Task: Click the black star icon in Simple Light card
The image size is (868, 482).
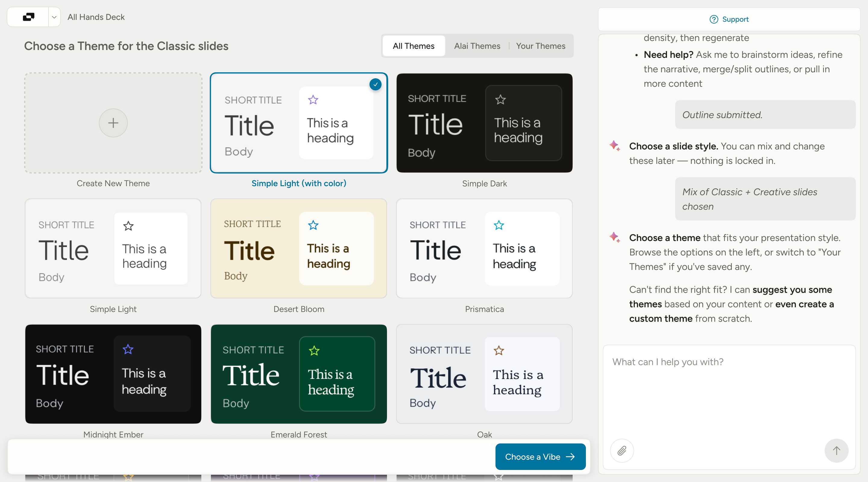Action: 128,226
